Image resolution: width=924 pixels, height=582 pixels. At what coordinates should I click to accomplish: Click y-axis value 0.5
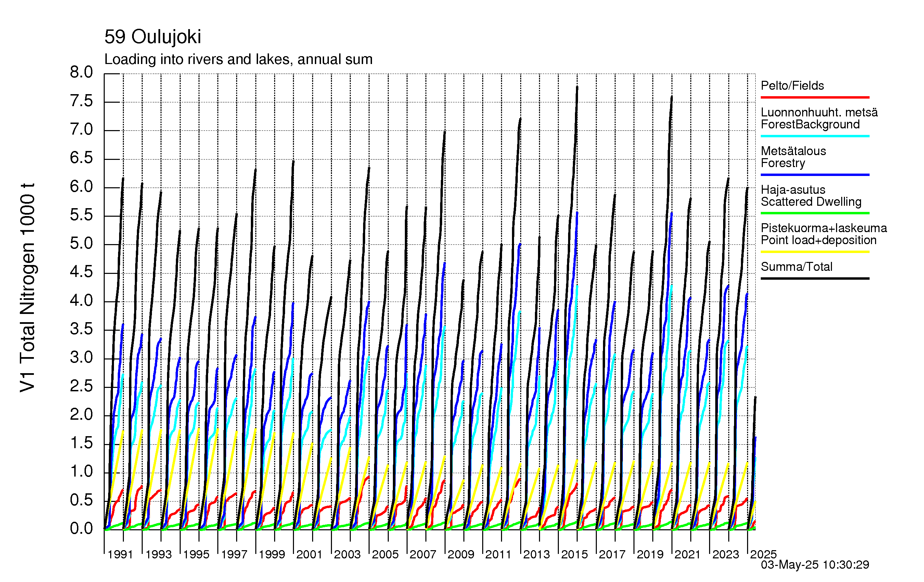pos(81,500)
